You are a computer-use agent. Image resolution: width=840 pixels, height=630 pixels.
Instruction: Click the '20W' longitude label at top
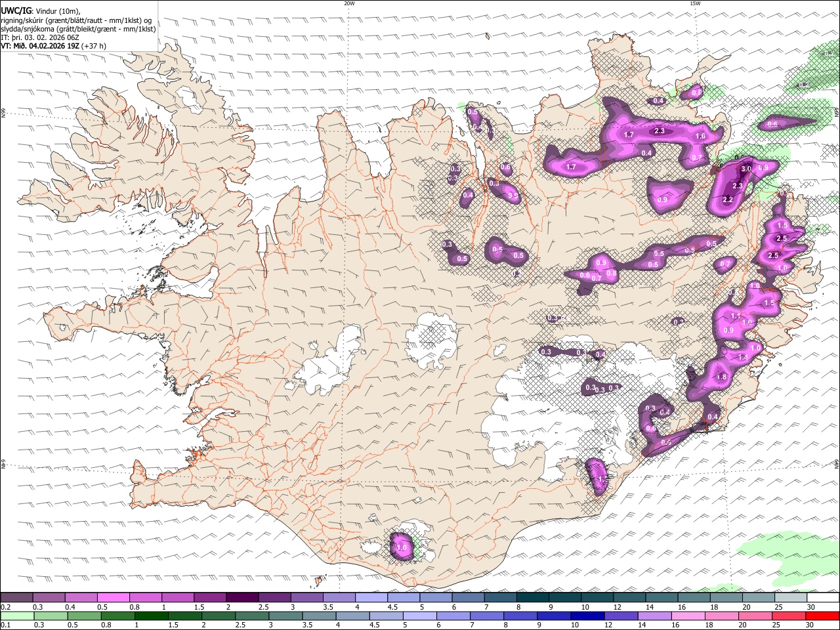tap(349, 3)
